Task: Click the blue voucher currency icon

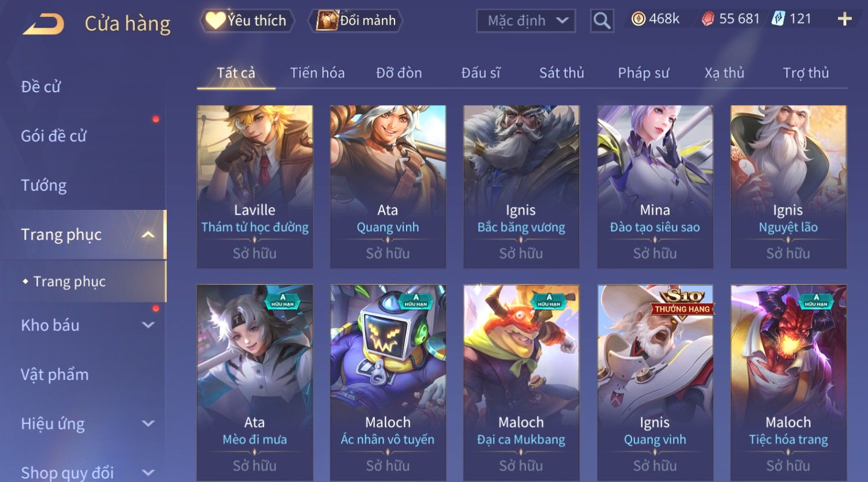Action: pos(779,19)
